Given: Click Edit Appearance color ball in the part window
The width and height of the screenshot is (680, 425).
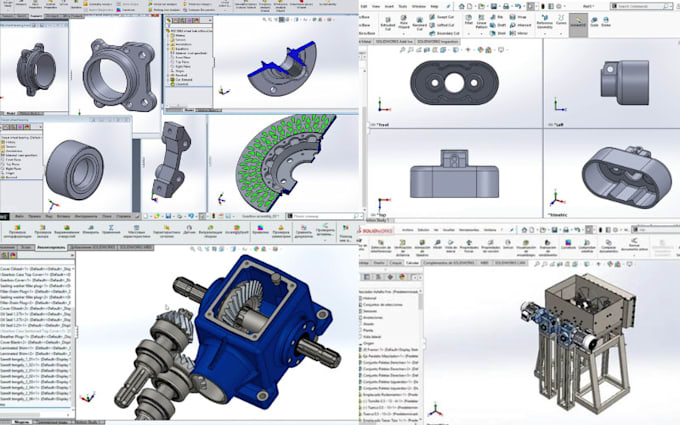Looking at the screenshot, I should [x=480, y=50].
